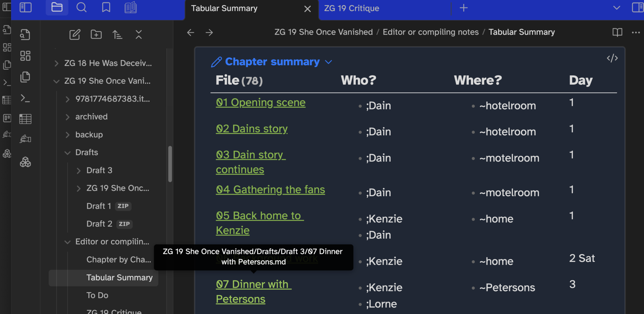Create a new note with the pencil icon
644x314 pixels.
(75, 35)
